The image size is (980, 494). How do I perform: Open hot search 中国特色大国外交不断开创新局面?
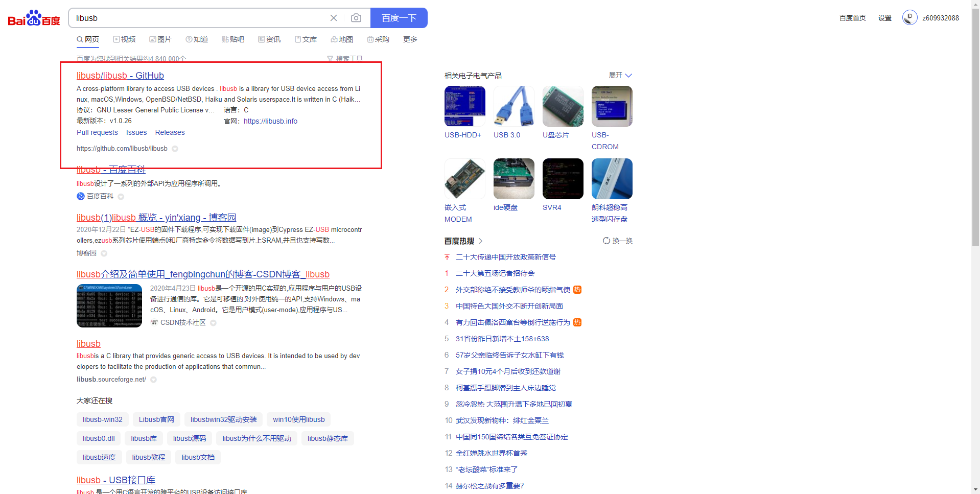(509, 306)
